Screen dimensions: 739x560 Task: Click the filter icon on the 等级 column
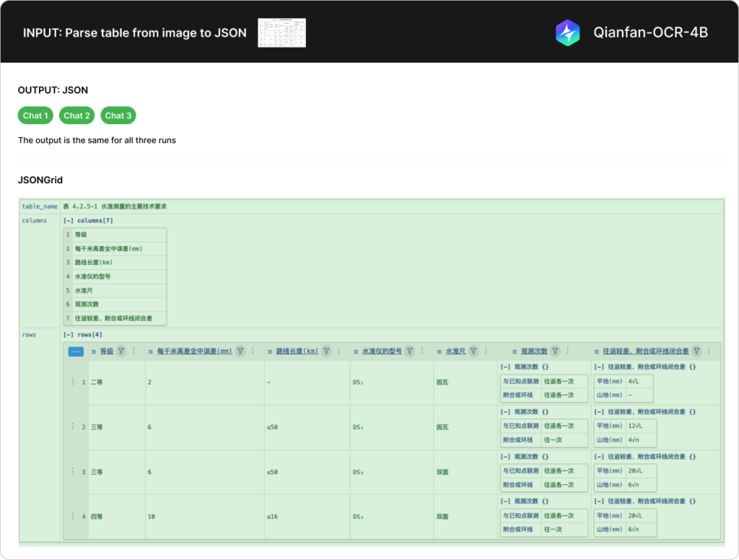(x=121, y=351)
